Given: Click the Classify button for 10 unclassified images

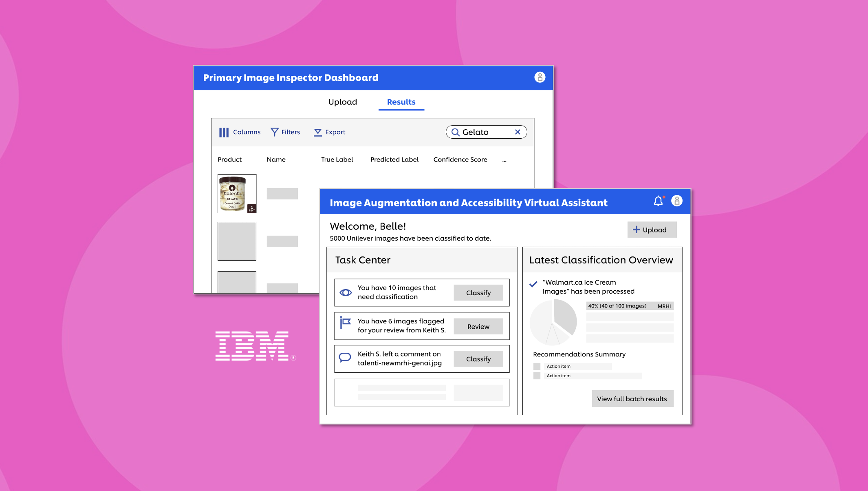Looking at the screenshot, I should (478, 292).
